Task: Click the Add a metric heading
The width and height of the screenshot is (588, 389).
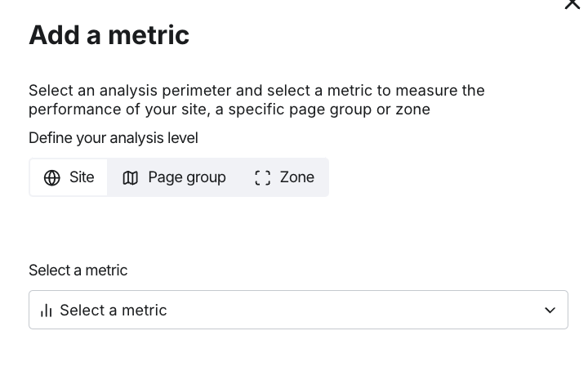Action: click(109, 35)
